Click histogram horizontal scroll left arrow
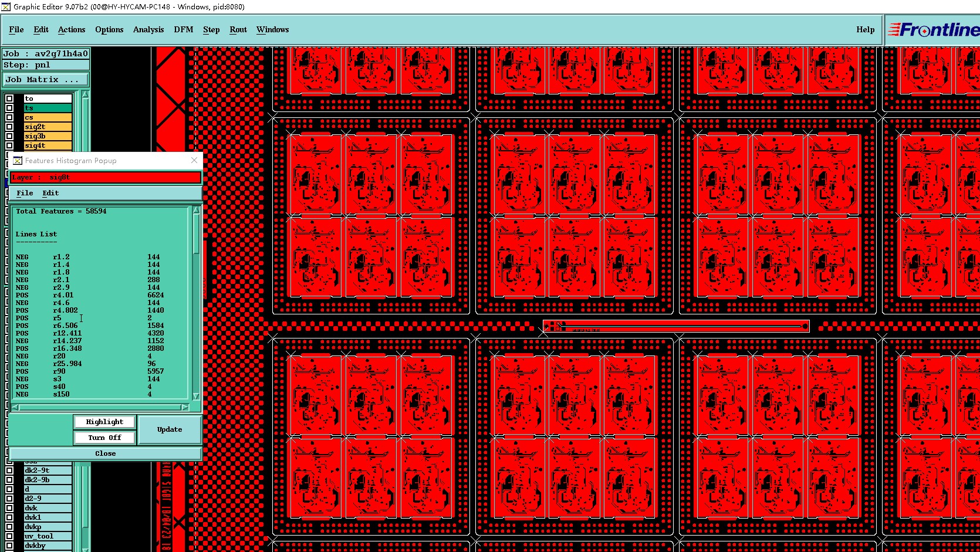Screen dimensions: 980x552 [15, 407]
